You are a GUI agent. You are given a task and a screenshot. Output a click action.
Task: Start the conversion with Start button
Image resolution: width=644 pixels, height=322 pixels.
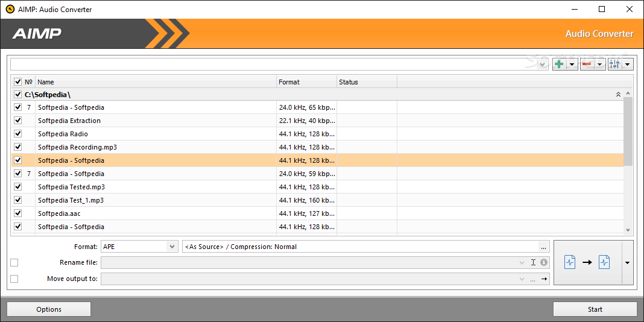coord(595,309)
